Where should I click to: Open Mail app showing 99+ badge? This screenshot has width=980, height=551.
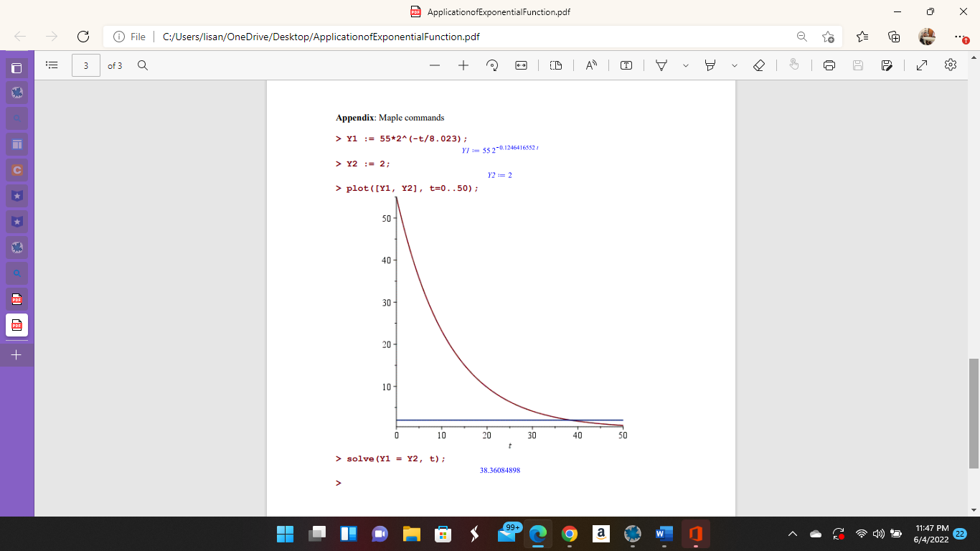coord(507,534)
